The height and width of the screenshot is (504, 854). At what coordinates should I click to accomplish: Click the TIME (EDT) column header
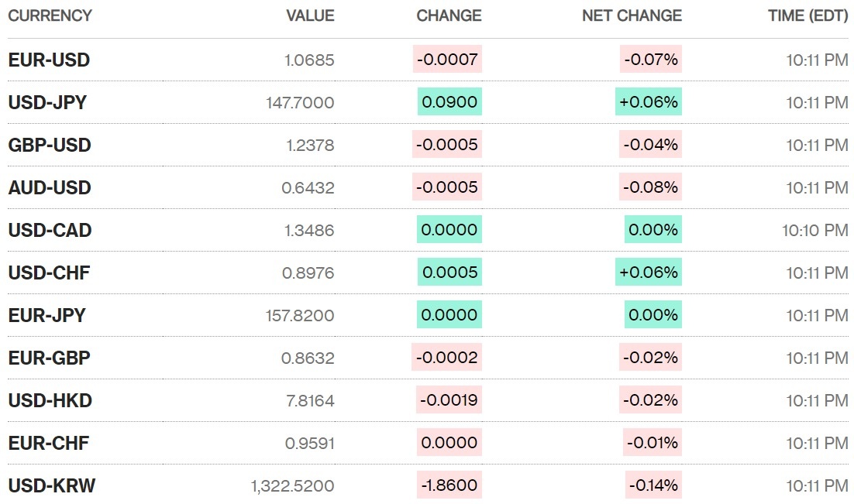tap(808, 15)
